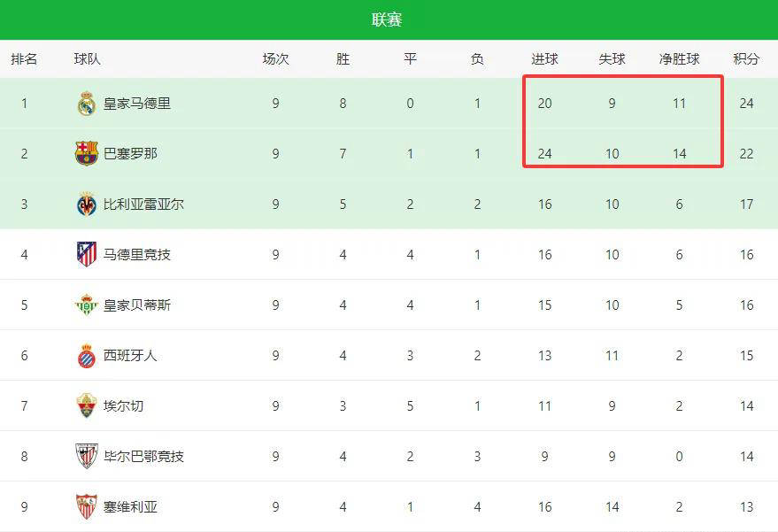Click the Real Betis club crest
Screen dimensions: 778x532
[86, 305]
